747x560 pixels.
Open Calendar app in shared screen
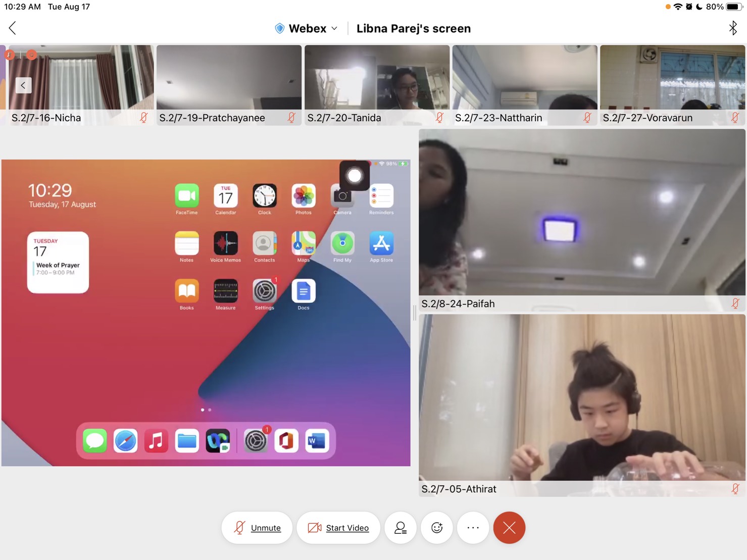[x=226, y=196]
